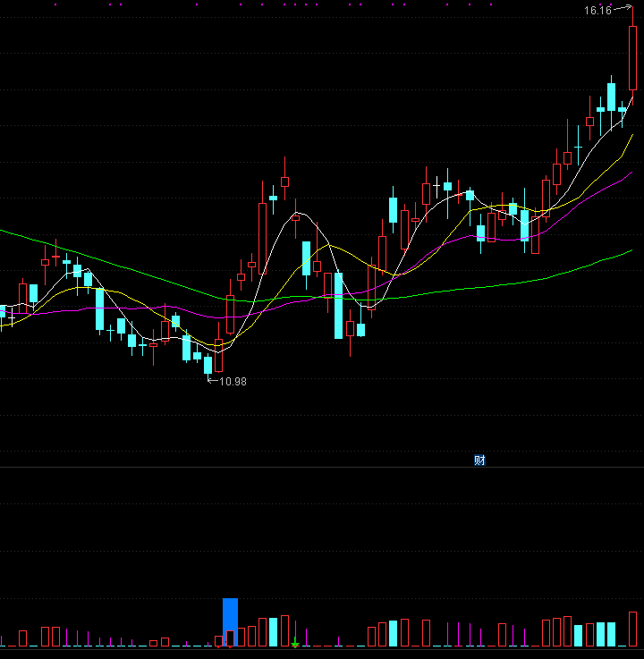The width and height of the screenshot is (644, 659).
Task: Click the 16.16 high price label
Action: coord(597,11)
